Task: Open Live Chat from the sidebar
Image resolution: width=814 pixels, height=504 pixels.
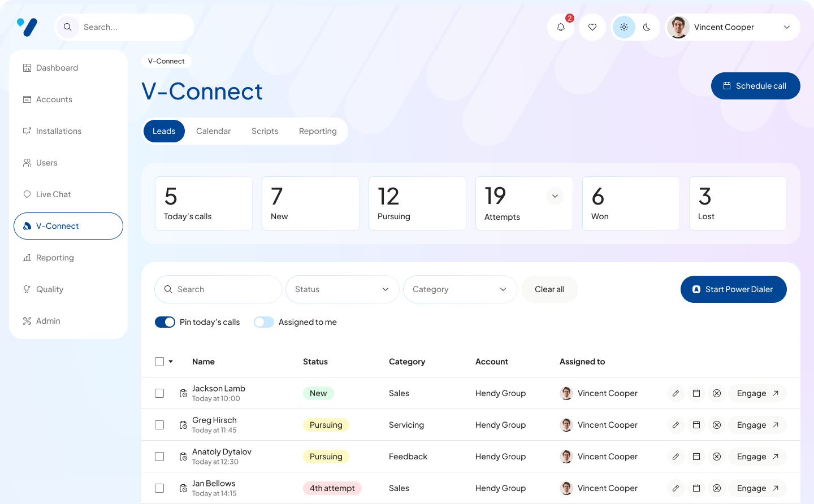Action: (x=53, y=194)
